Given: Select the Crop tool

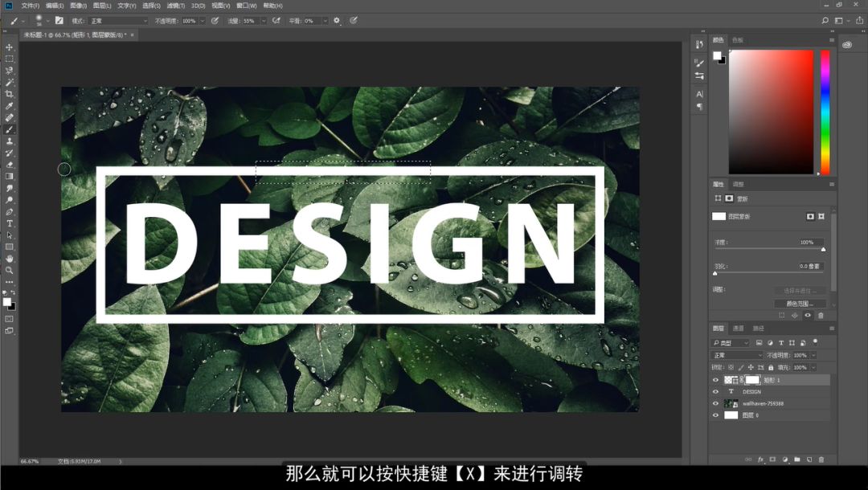Looking at the screenshot, I should click(x=10, y=94).
